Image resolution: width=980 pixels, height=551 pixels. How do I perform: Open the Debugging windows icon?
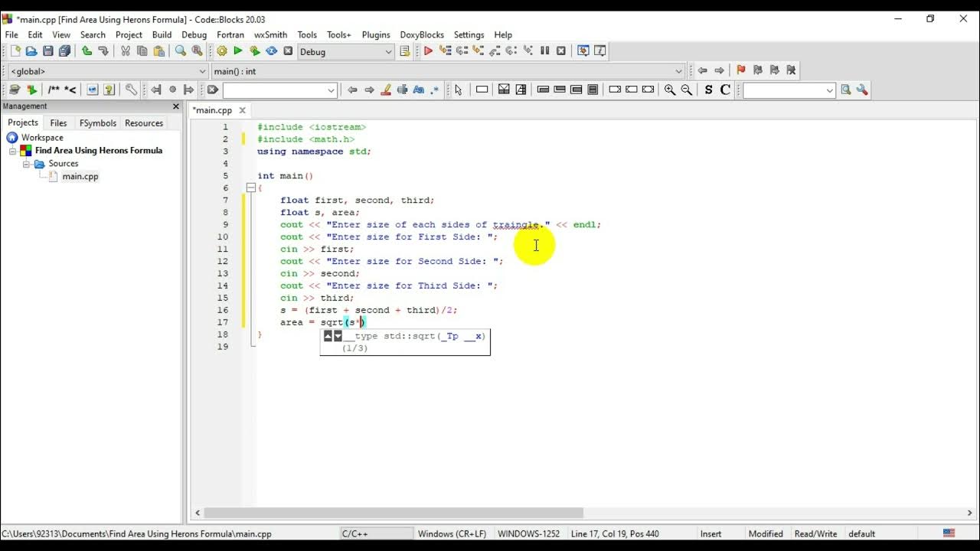pos(583,51)
